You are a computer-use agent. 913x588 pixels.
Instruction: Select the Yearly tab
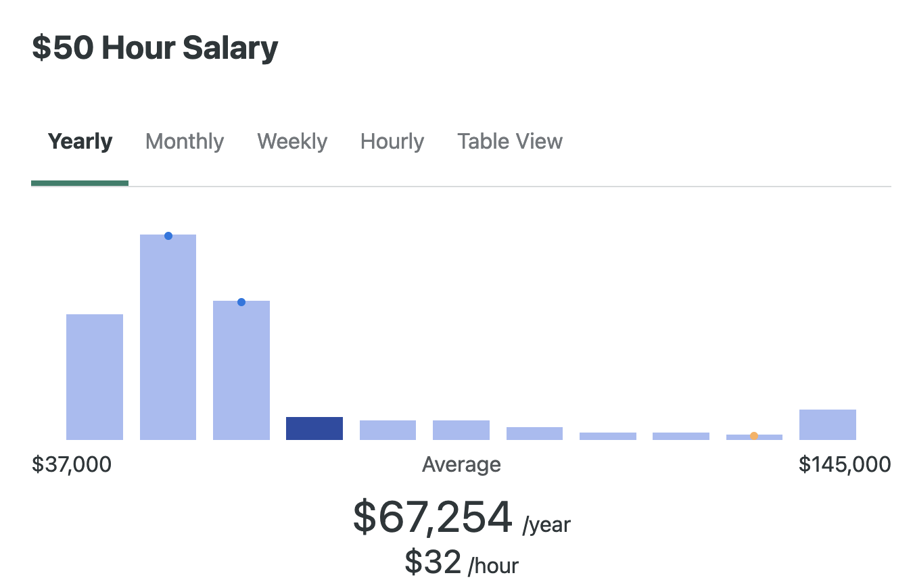[79, 141]
